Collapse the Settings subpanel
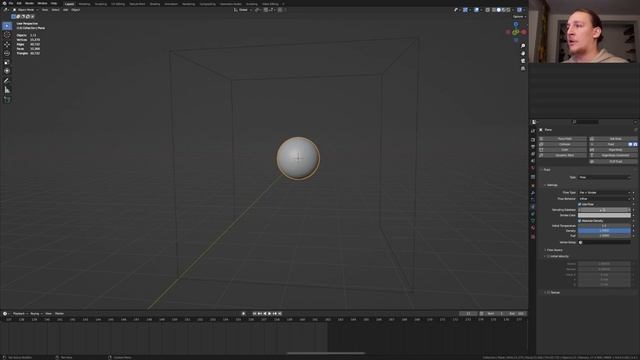640x360 pixels. coord(551,185)
